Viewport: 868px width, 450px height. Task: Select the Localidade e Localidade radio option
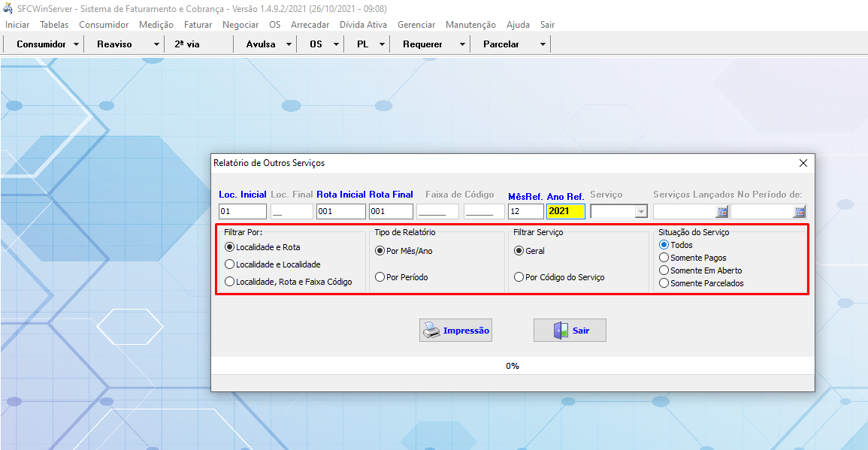click(230, 264)
